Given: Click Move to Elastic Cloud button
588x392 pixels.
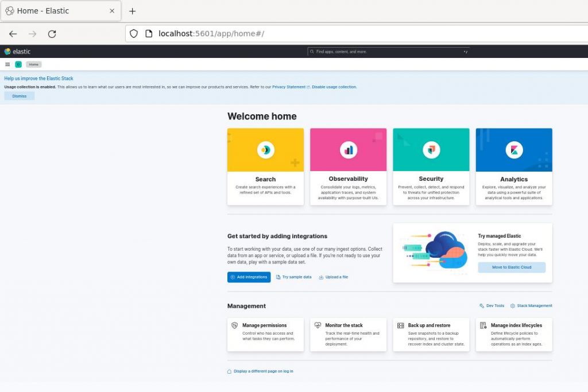Looking at the screenshot, I should [x=512, y=267].
